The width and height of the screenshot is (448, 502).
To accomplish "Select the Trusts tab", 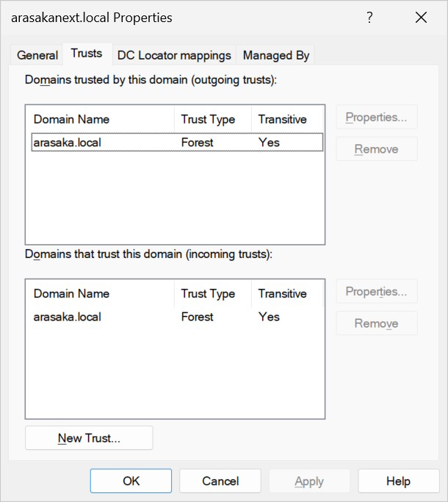I will pyautogui.click(x=87, y=54).
